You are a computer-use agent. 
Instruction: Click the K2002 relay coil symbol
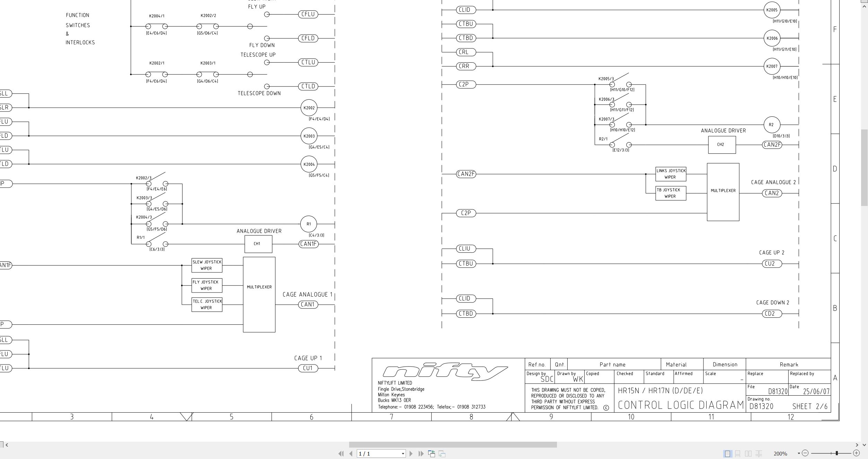tap(309, 108)
